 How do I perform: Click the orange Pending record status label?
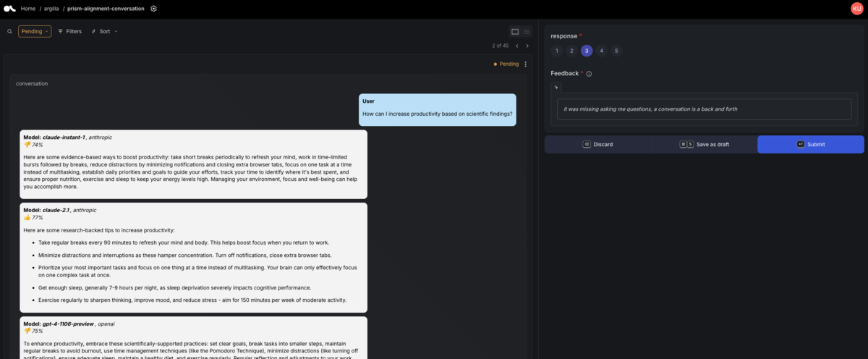(x=506, y=64)
